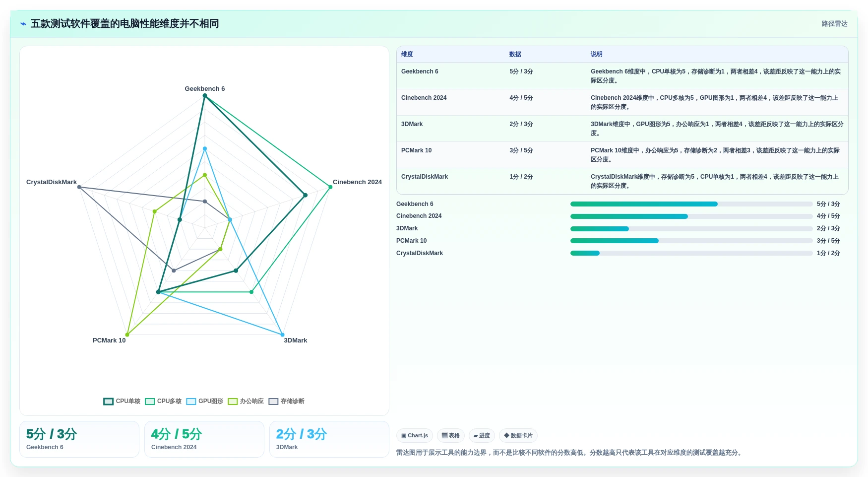
Task: Click the 3DMark row description text
Action: 717,129
